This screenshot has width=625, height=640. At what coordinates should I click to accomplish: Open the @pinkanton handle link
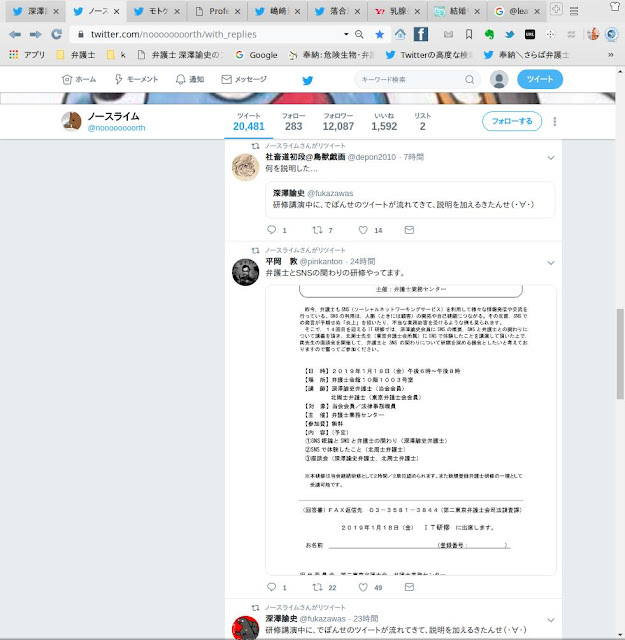(321, 262)
